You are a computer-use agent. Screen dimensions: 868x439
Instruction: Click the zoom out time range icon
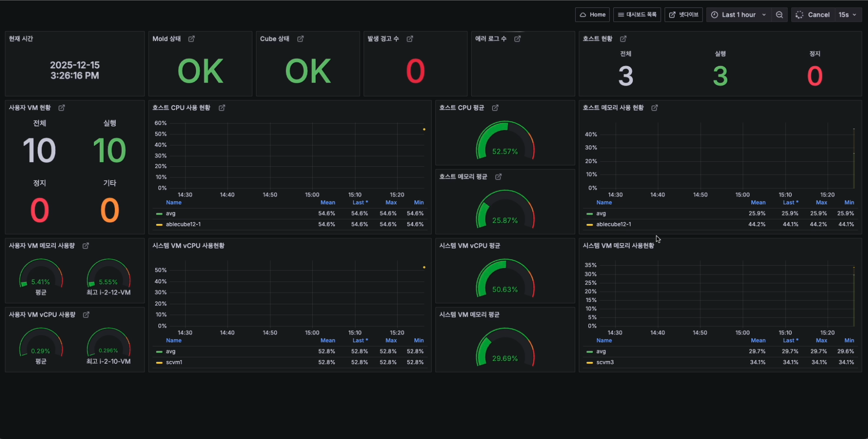click(779, 15)
